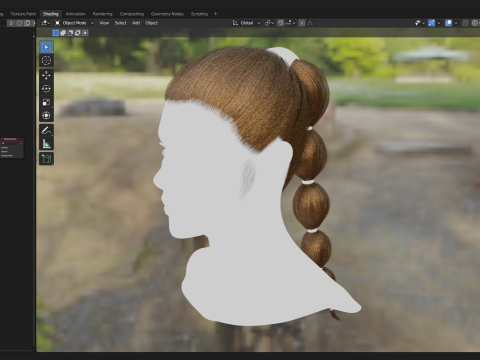Open the Object Mode dropdown
This screenshot has height=360, width=480.
pos(74,23)
